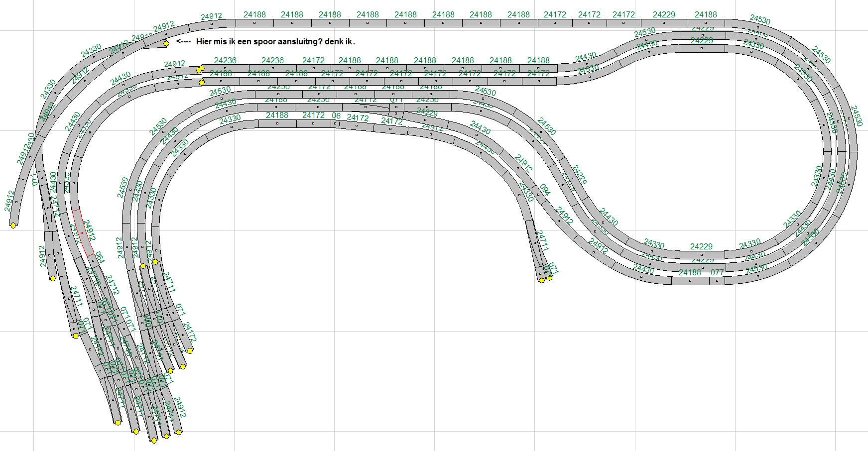Click the '077' label next to 24188
The height and width of the screenshot is (451, 868).
(717, 273)
